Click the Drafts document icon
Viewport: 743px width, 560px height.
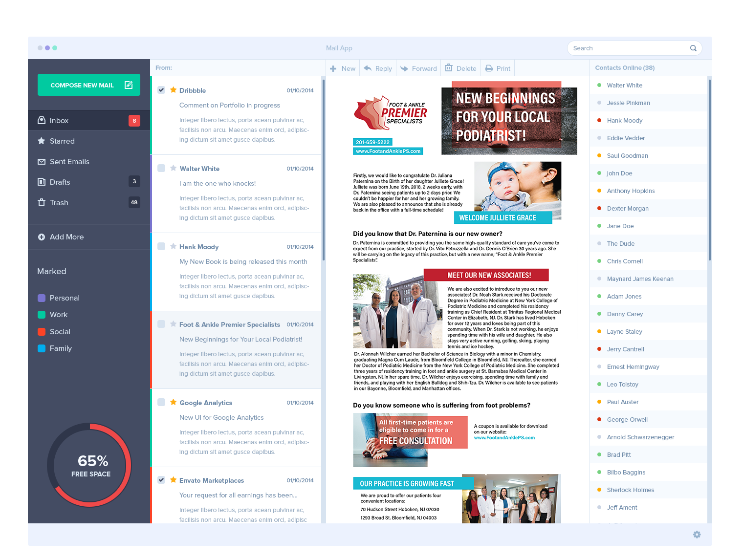[x=42, y=182]
